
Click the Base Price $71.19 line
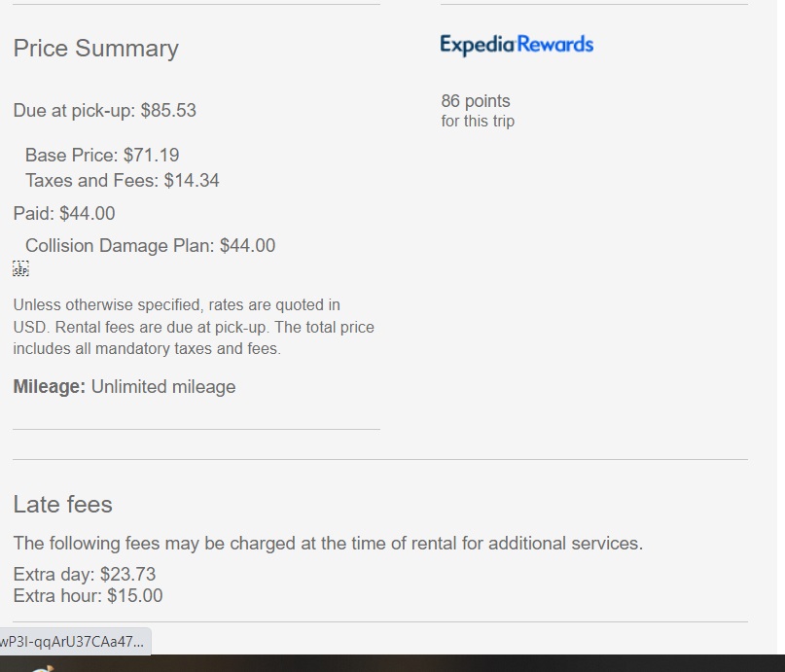click(102, 155)
